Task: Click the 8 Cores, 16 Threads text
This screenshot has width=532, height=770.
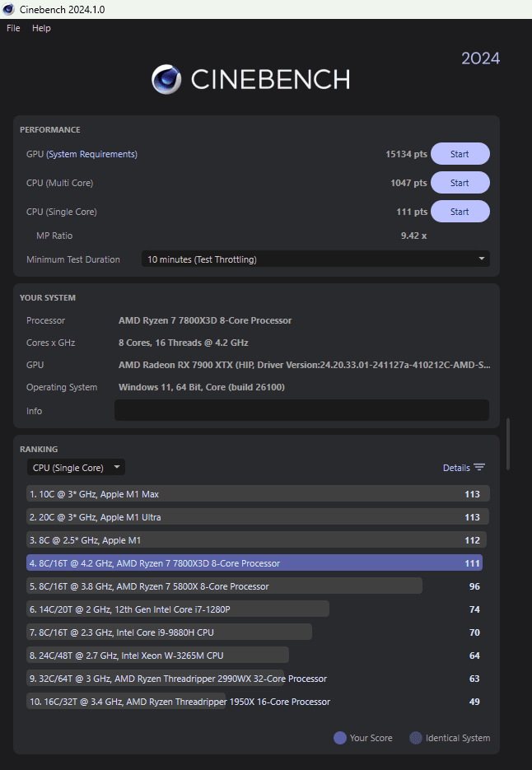Action: 183,343
